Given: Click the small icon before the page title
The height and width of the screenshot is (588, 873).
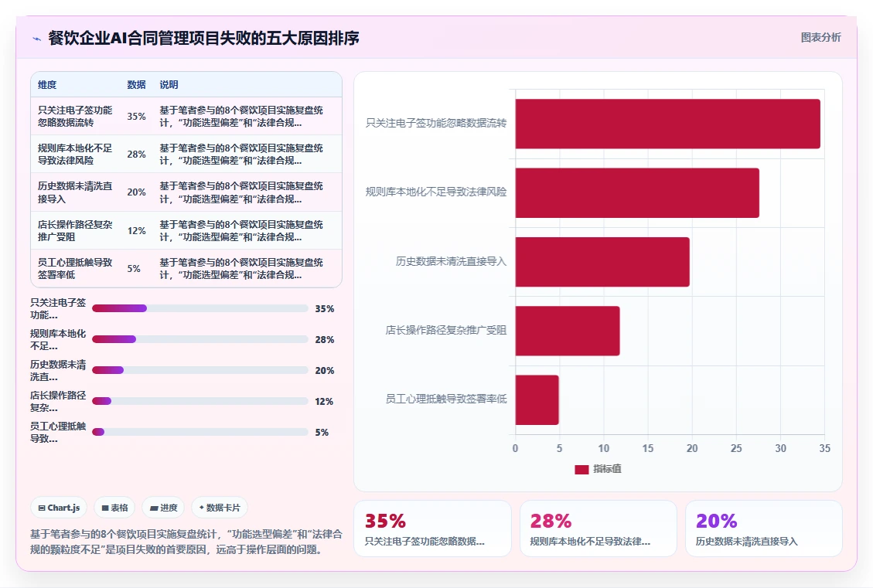Looking at the screenshot, I should click(37, 39).
